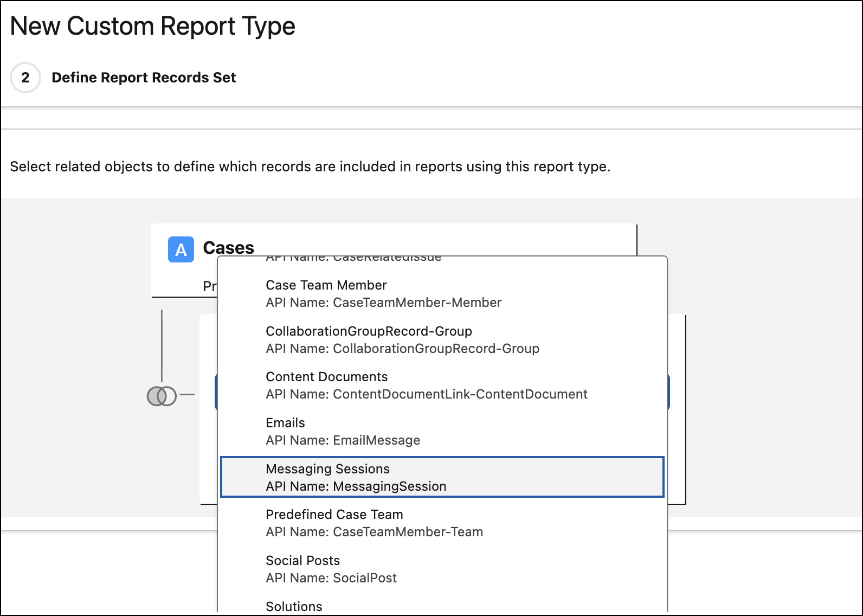Screen dimensions: 863x616
Task: Click the step 2 circle indicator
Action: click(x=25, y=78)
